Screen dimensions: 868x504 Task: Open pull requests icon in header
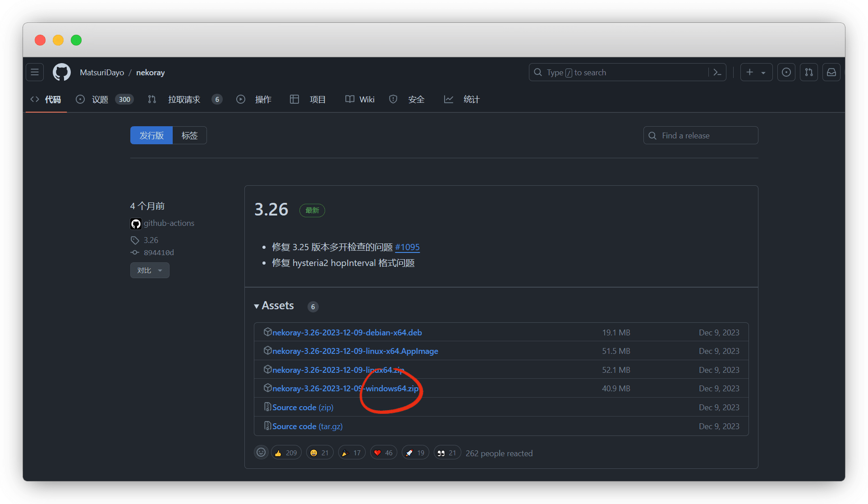point(808,72)
